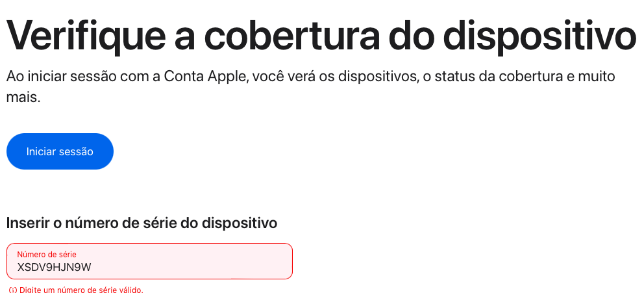The image size is (644, 293).
Task: Click the 'Inserir o número de série' subheading
Action: click(142, 223)
